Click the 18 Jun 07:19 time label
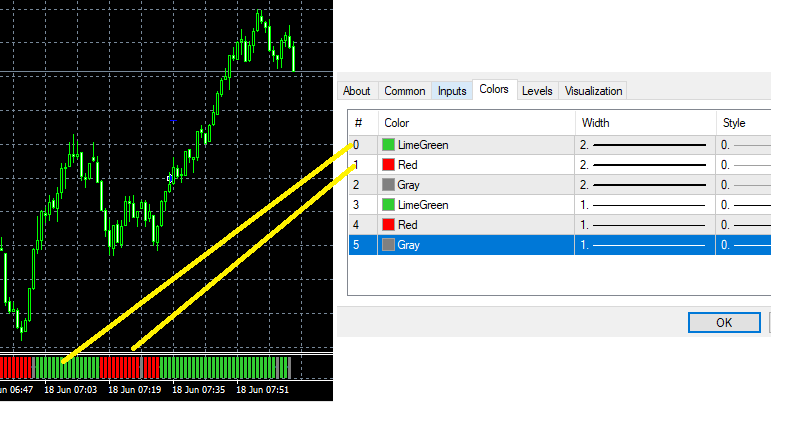This screenshot has width=796, height=425. (135, 390)
